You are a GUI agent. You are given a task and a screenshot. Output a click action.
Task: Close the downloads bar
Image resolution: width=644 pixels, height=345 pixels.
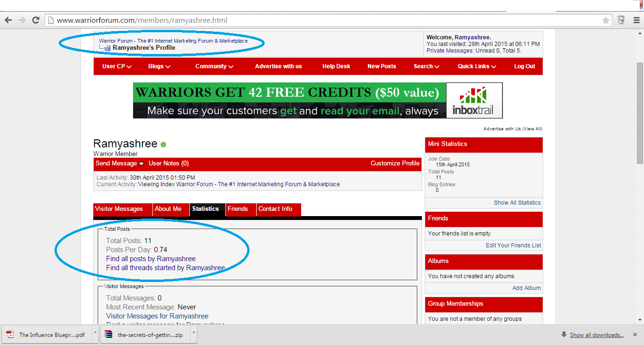[635, 335]
